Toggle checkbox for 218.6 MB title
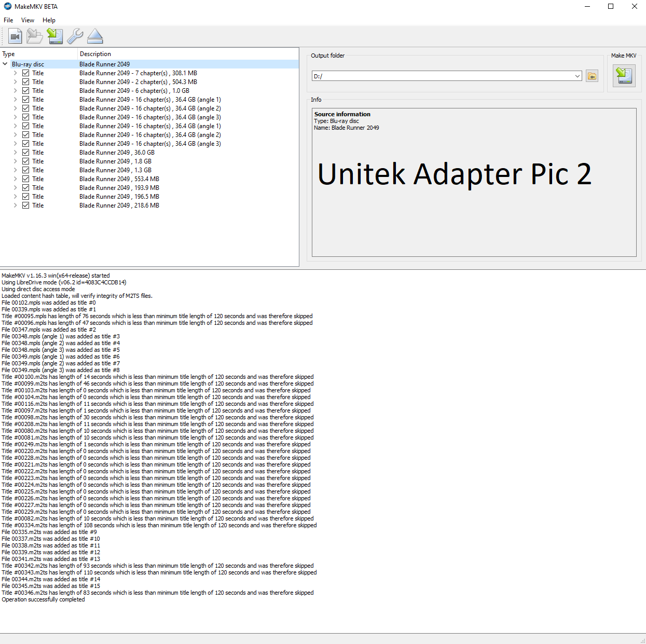 click(25, 205)
